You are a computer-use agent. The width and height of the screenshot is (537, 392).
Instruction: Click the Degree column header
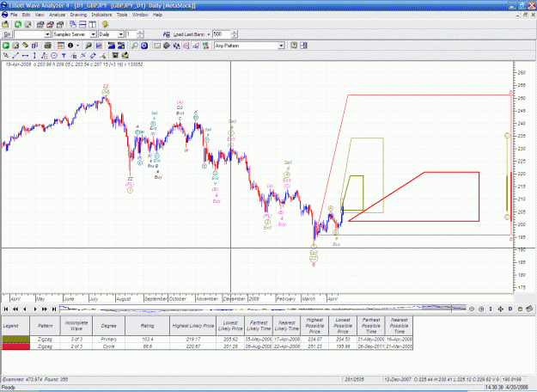click(108, 326)
